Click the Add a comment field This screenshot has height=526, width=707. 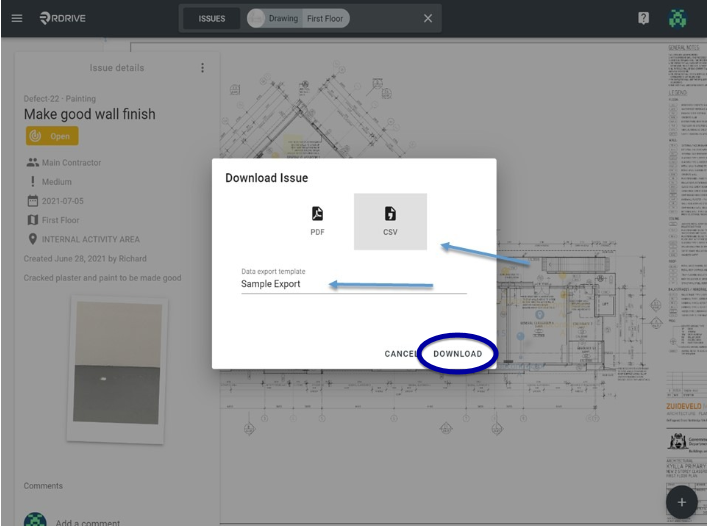click(x=87, y=522)
